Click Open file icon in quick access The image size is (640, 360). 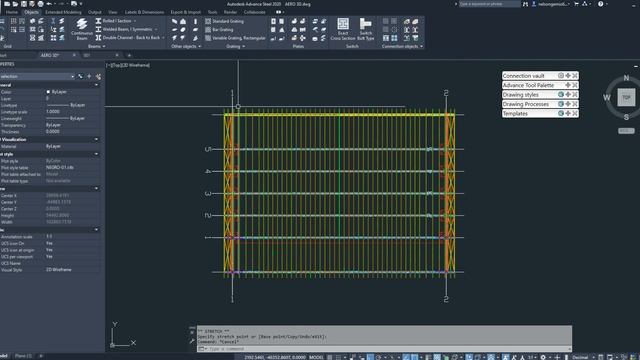click(16, 4)
